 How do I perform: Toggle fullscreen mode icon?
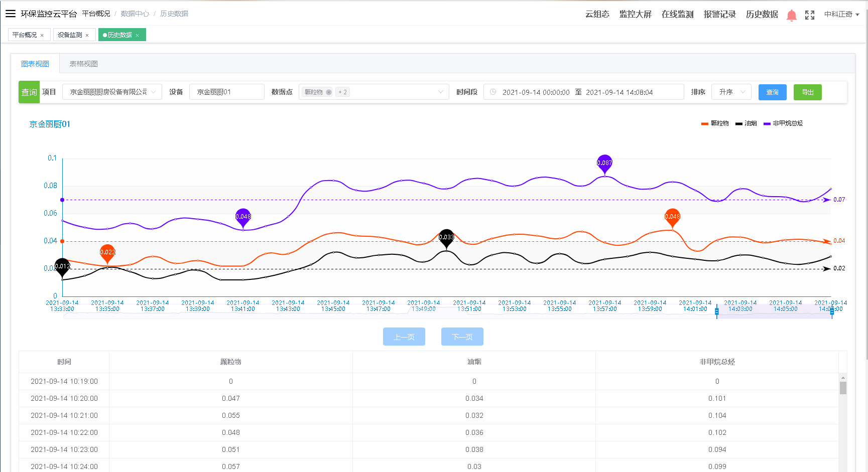(x=810, y=15)
